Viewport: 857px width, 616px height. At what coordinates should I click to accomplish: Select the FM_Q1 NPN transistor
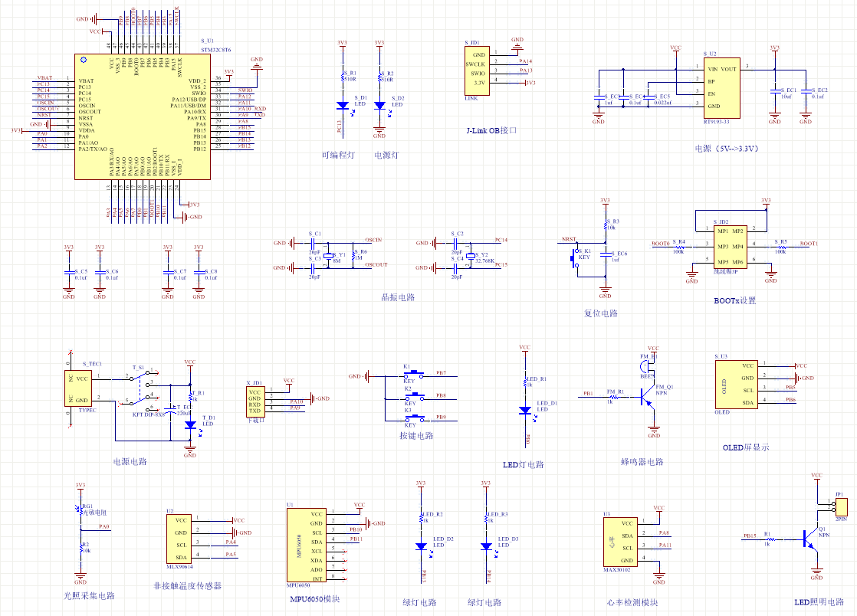(648, 398)
